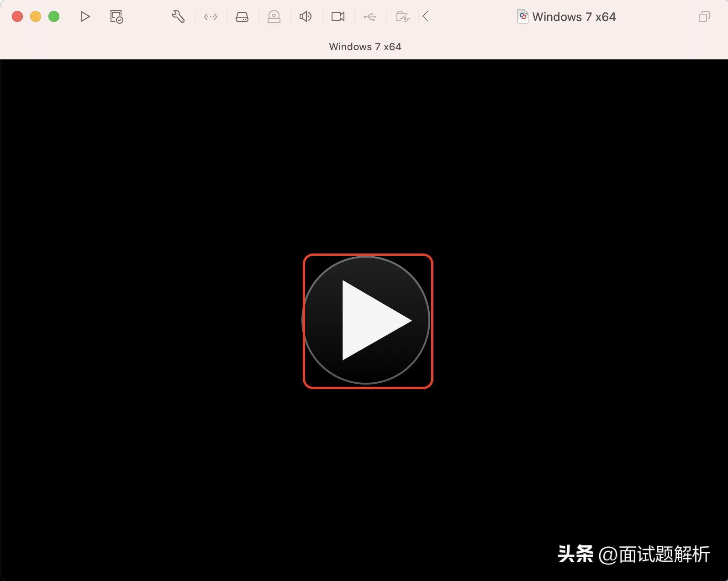This screenshot has height=581, width=728.
Task: Select the "Windows 7 x64" tab label
Action: (x=365, y=47)
